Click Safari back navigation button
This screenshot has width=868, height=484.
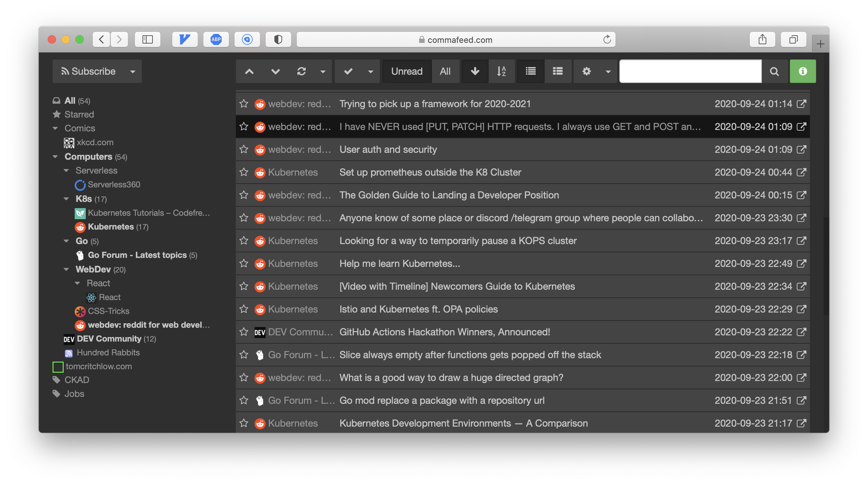pos(102,39)
